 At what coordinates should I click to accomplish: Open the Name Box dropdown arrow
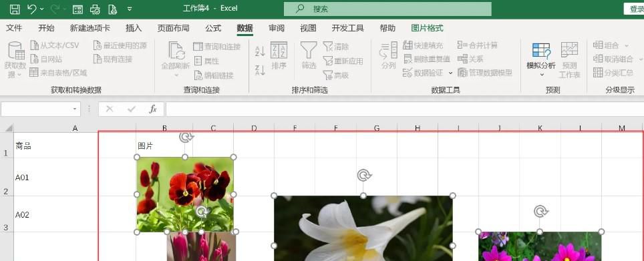[x=75, y=109]
